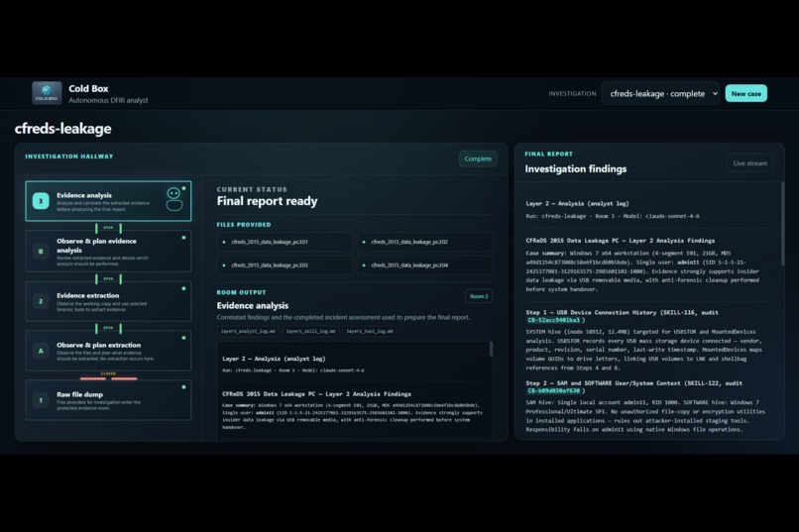Click green status dot on Evidence extraction card

tap(184, 288)
